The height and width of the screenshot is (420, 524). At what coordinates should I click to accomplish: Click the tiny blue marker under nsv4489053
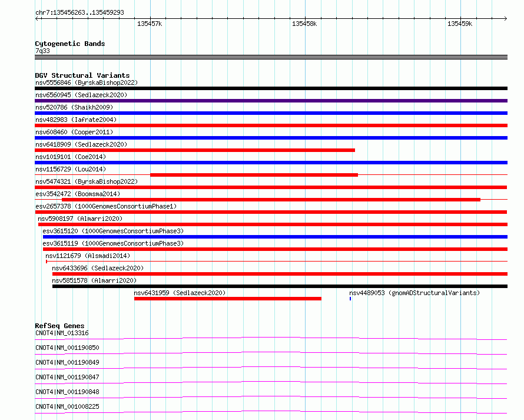point(350,299)
